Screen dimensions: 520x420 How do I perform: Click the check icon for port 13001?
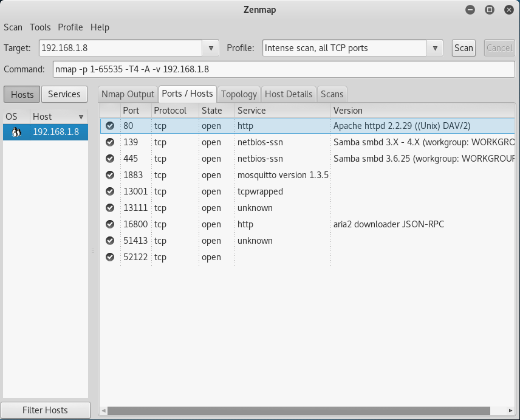click(110, 191)
